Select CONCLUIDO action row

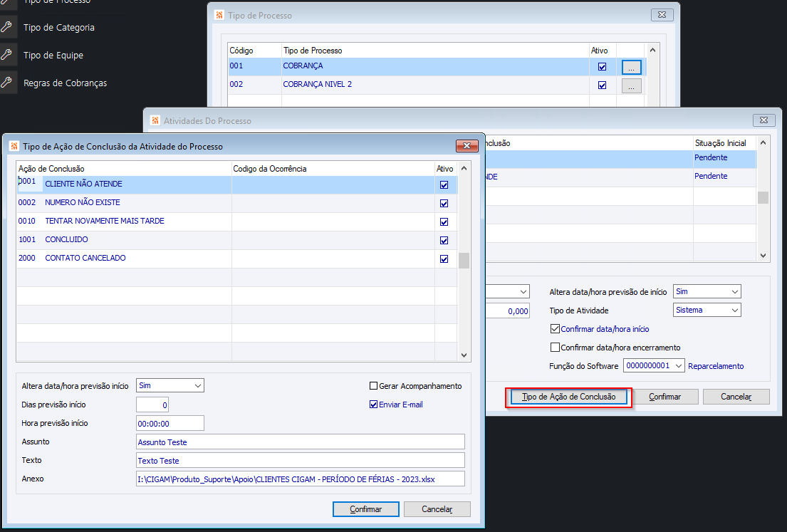coord(237,240)
